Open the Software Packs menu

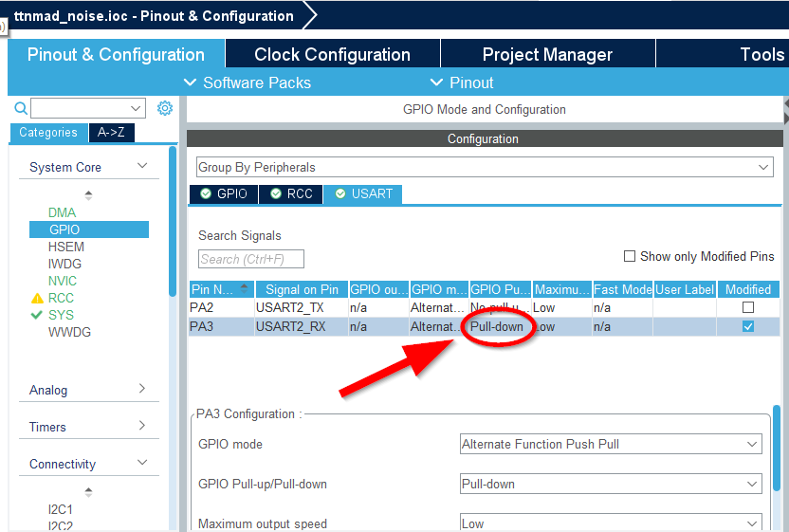247,83
